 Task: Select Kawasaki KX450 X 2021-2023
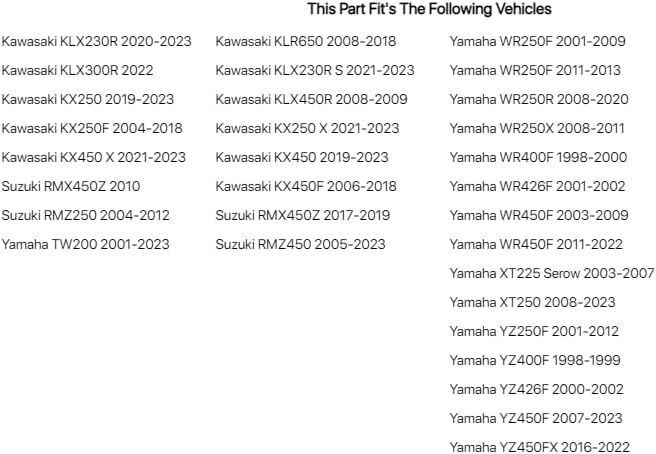pyautogui.click(x=94, y=157)
